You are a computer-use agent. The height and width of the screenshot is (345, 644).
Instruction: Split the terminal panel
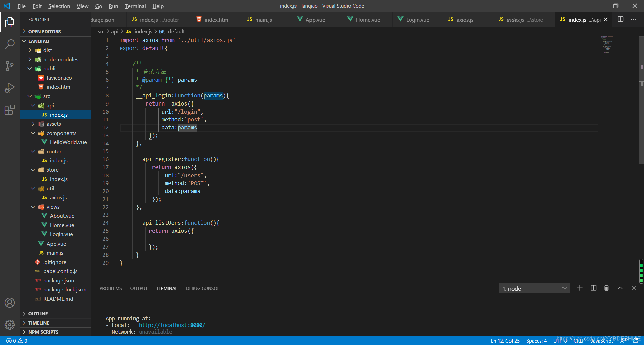click(x=593, y=288)
